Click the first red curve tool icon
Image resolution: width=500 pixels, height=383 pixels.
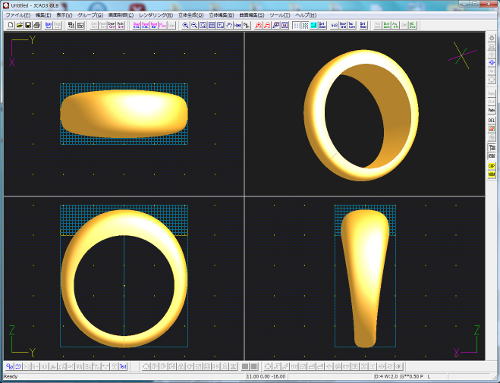(x=259, y=25)
